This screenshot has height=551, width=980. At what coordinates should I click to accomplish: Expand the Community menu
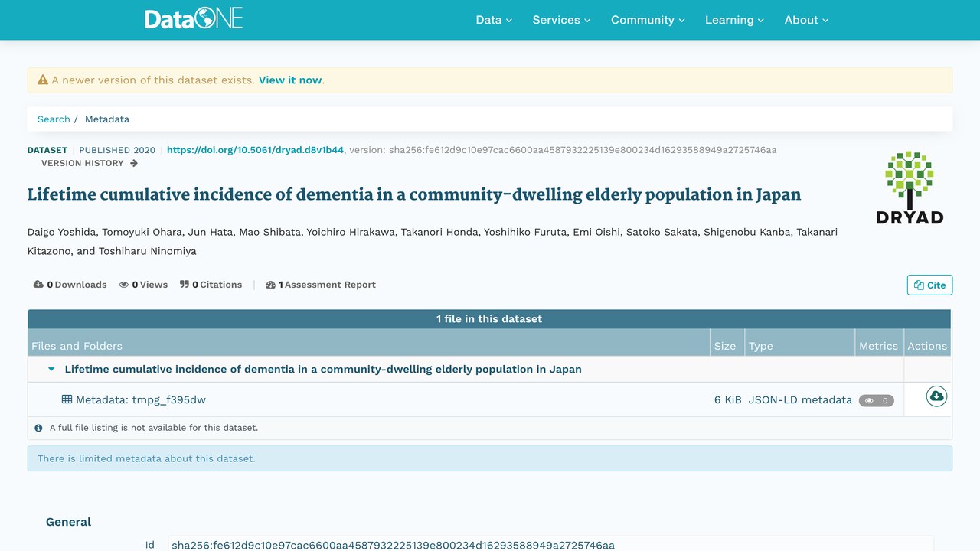[x=648, y=20]
